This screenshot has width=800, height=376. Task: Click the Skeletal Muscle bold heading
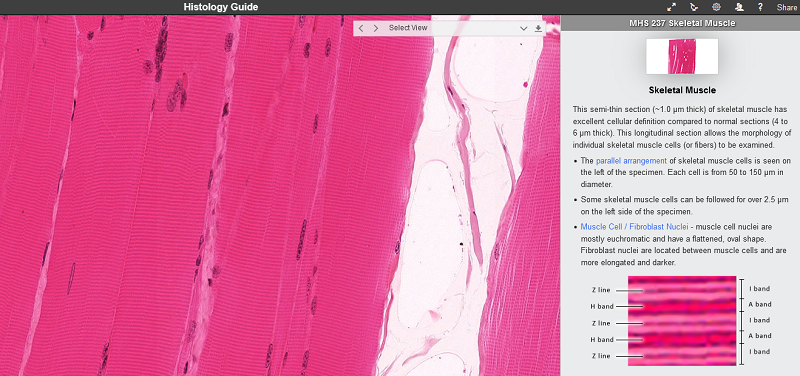click(682, 90)
